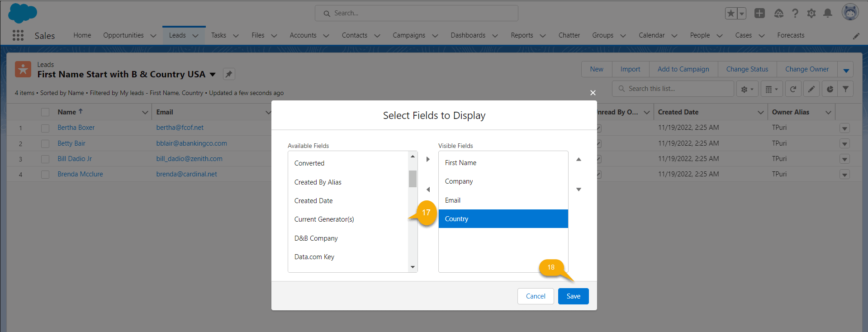Go to the Home tab

click(82, 35)
